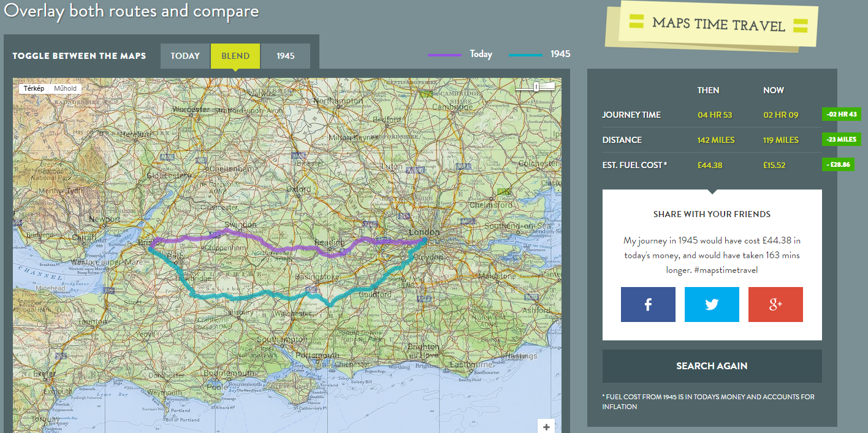Share journey via the Twitter bird icon

[712, 305]
